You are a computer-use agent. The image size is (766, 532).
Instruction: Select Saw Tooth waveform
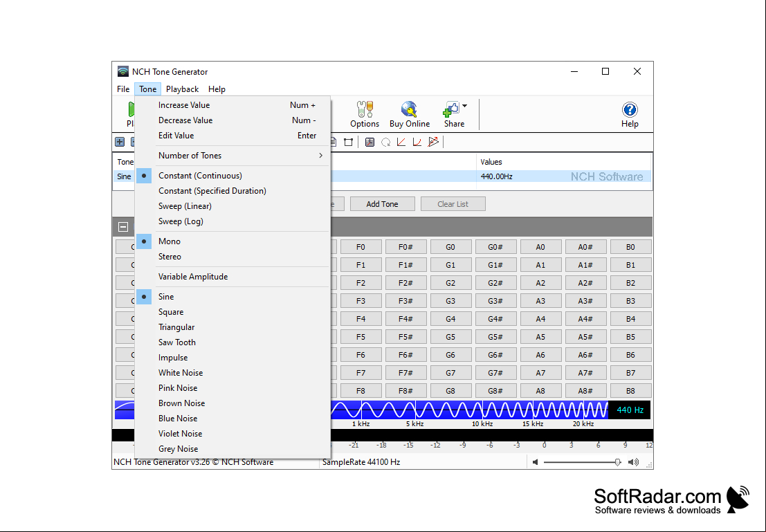232,342
